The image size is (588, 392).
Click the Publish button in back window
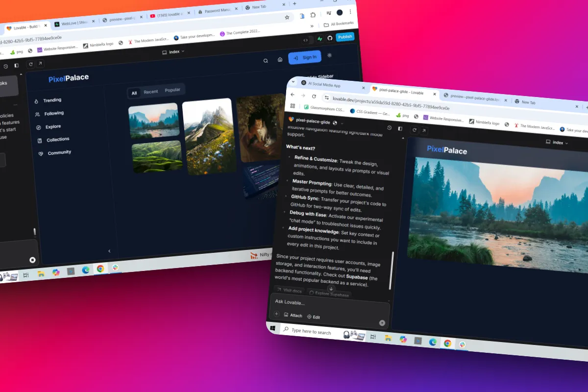[345, 37]
